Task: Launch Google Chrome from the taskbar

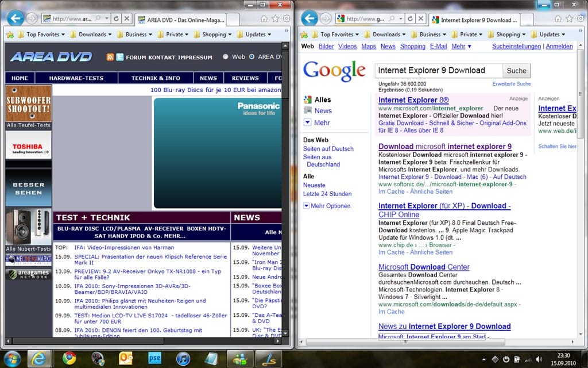Action: point(69,358)
